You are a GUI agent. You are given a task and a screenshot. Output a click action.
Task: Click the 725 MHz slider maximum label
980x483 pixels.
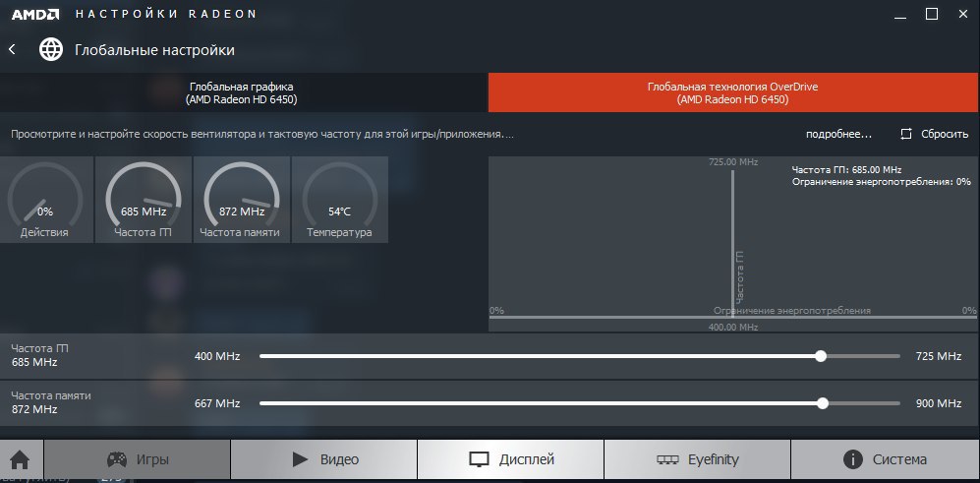click(x=938, y=356)
